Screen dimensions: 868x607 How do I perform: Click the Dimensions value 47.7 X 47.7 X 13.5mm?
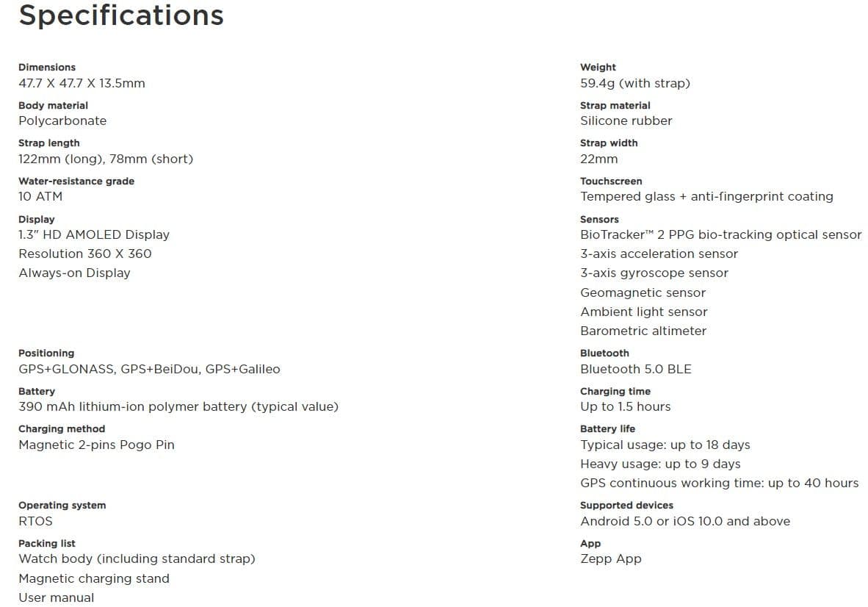point(82,83)
